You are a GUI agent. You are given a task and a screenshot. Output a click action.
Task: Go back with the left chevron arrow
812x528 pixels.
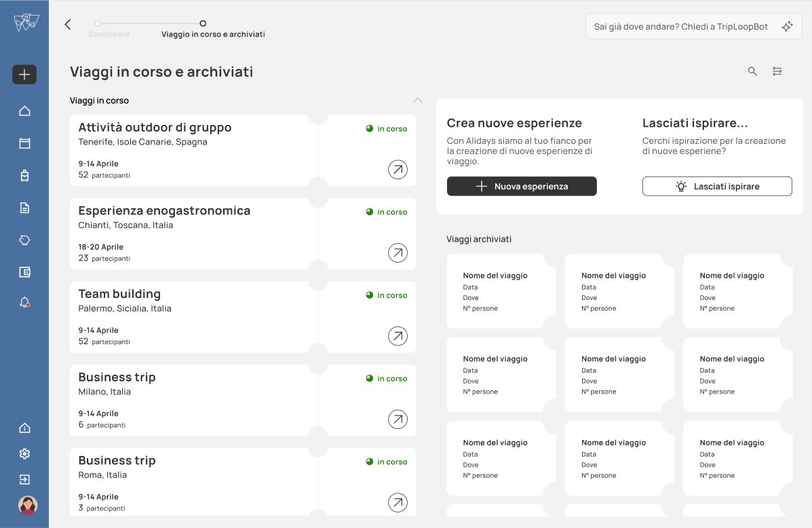(68, 24)
